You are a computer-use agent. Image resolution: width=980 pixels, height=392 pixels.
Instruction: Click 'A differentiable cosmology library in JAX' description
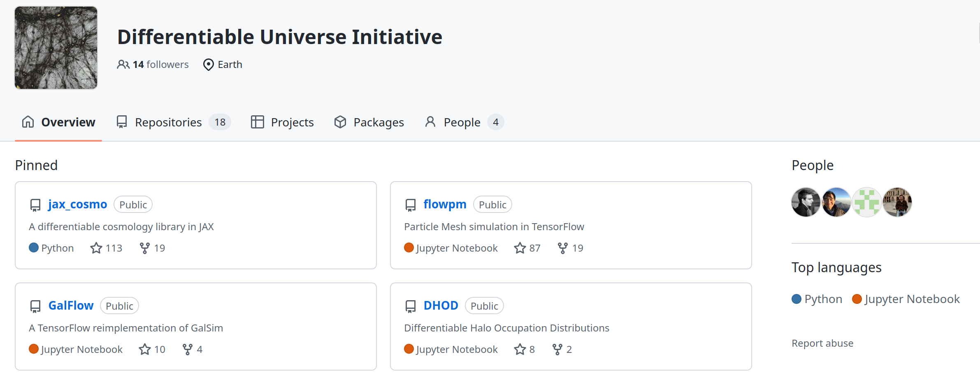121,227
